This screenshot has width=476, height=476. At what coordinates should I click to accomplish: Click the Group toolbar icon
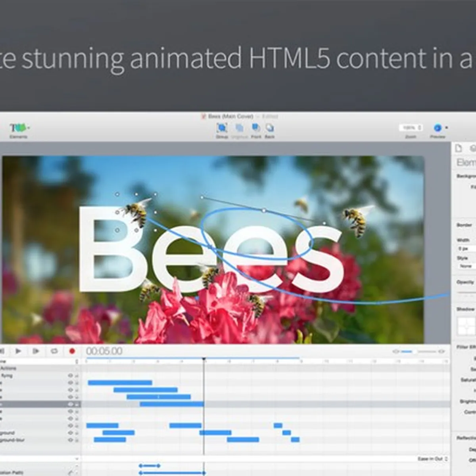(x=222, y=128)
